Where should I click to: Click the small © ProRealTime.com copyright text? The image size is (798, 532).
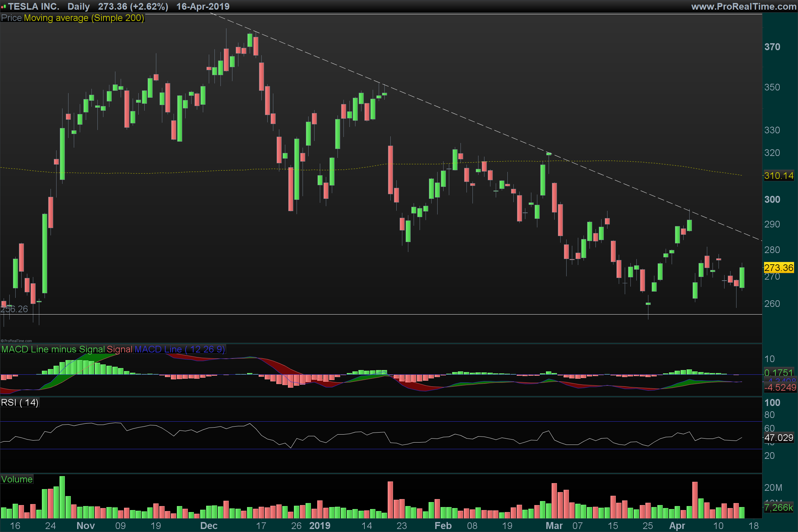pyautogui.click(x=16, y=341)
